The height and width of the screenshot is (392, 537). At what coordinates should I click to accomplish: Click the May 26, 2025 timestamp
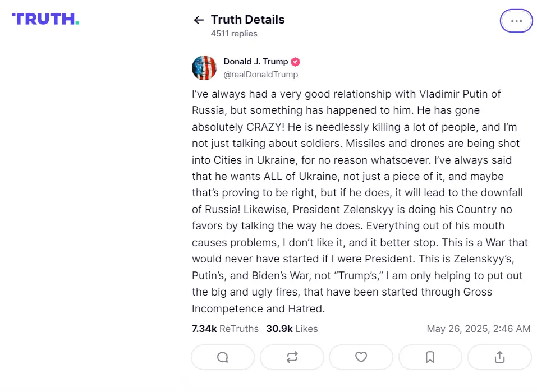tap(478, 329)
